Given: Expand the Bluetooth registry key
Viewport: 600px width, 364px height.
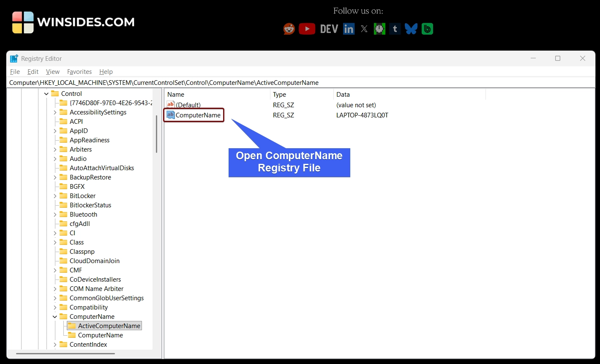Looking at the screenshot, I should click(x=55, y=214).
